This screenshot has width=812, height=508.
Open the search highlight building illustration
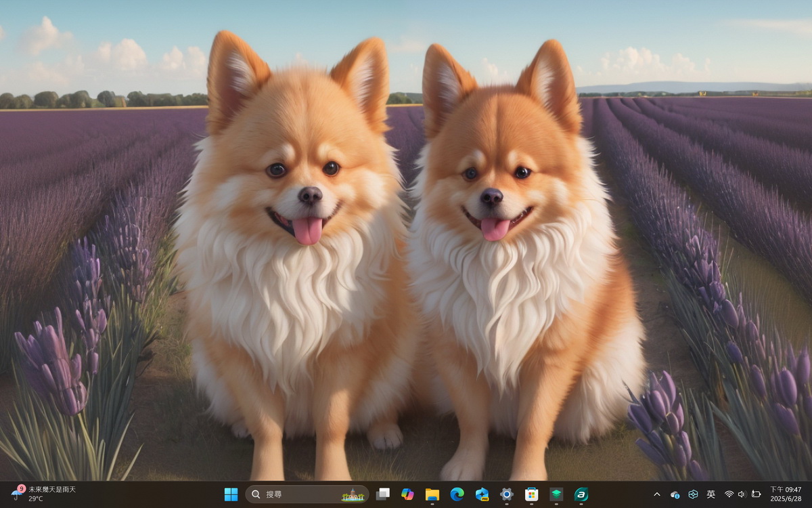coord(353,495)
